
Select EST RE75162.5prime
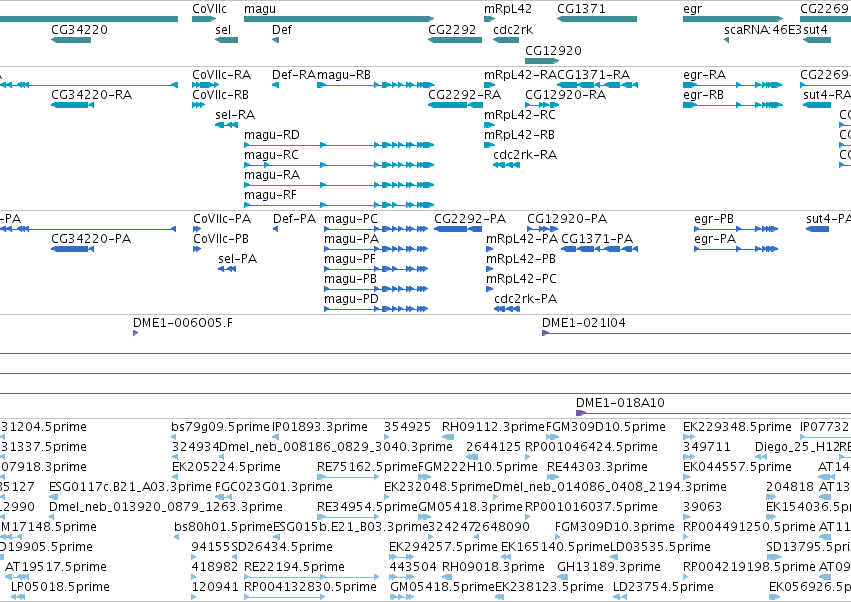367,467
